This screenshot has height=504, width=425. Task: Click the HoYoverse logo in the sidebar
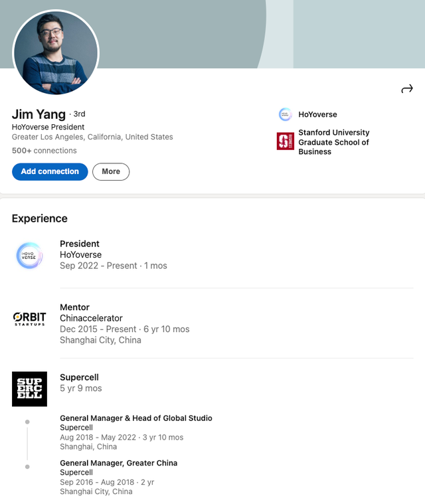click(x=286, y=114)
